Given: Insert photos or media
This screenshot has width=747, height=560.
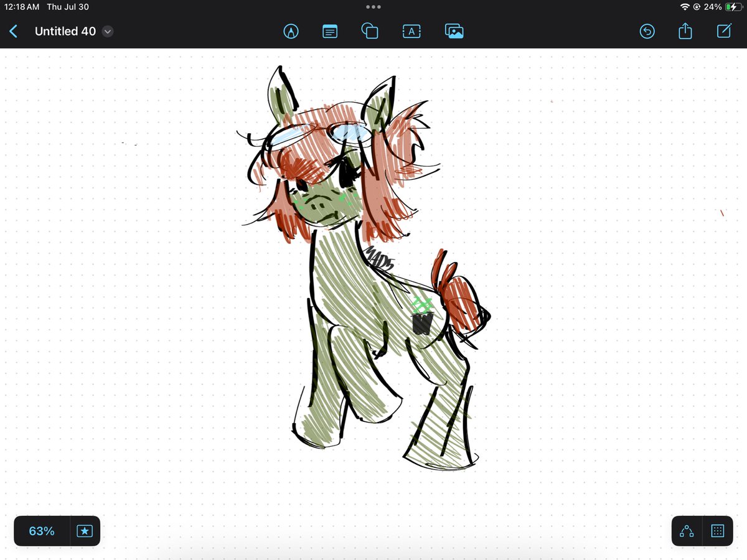Looking at the screenshot, I should [x=454, y=31].
